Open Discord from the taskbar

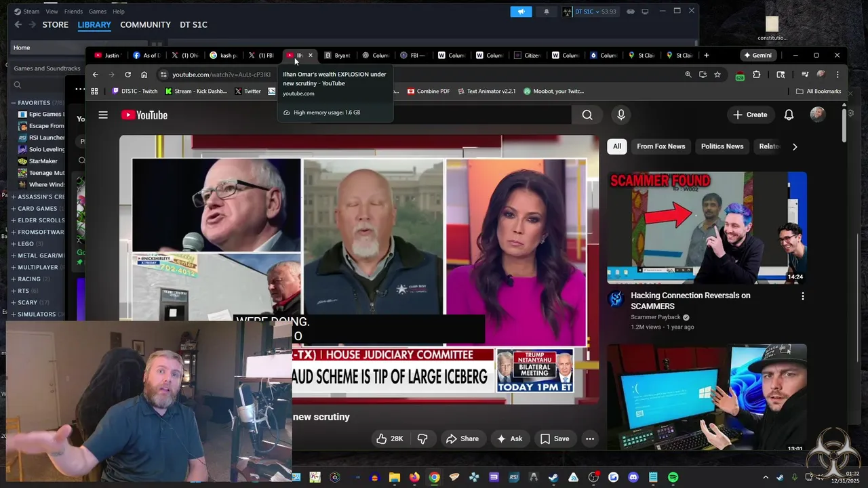[x=633, y=477]
